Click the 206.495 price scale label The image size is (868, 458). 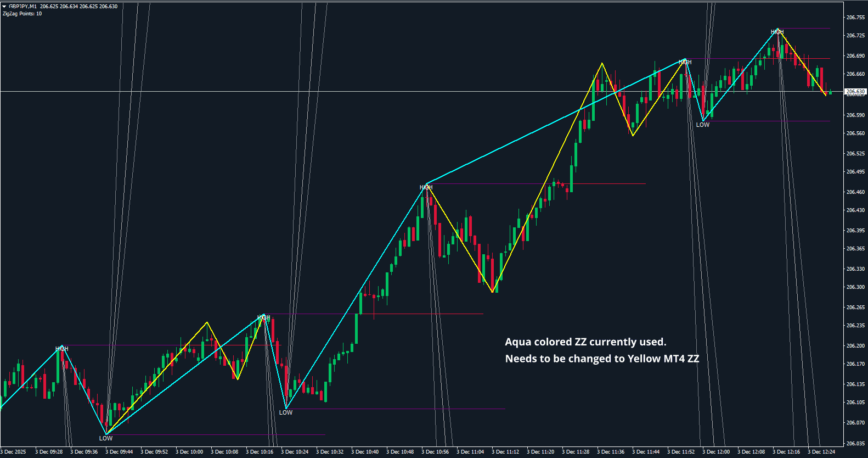point(855,172)
